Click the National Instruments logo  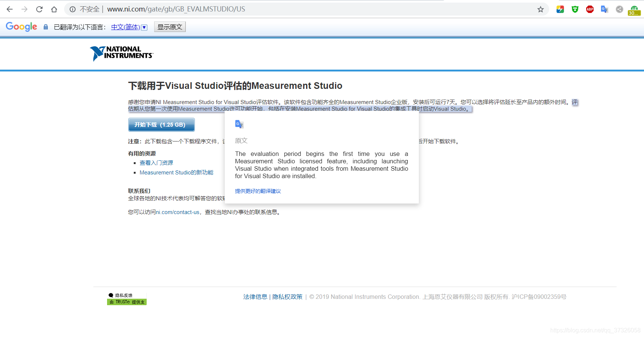tap(122, 53)
